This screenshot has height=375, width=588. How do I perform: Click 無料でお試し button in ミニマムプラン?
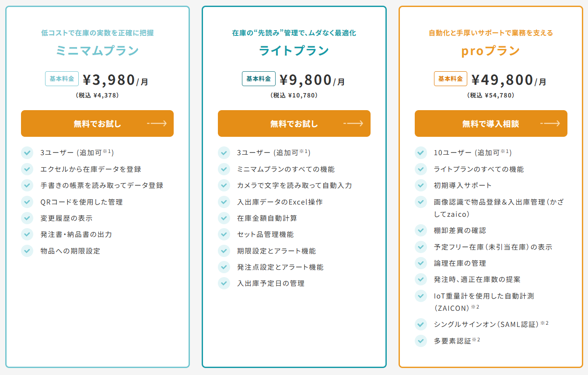tap(97, 124)
